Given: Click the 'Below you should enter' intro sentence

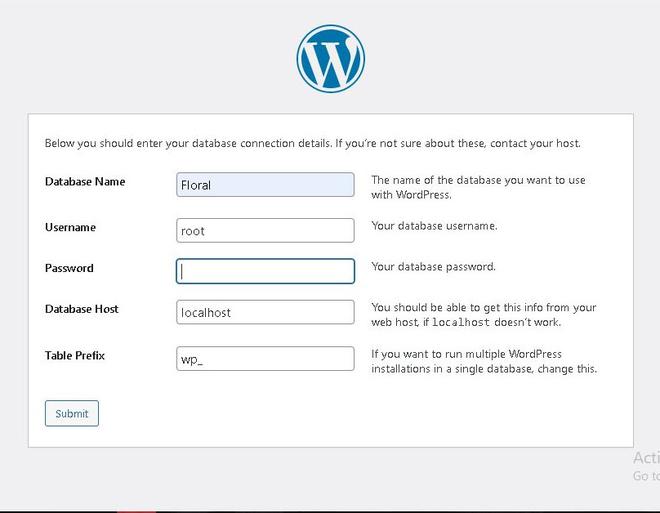Looking at the screenshot, I should [x=313, y=144].
